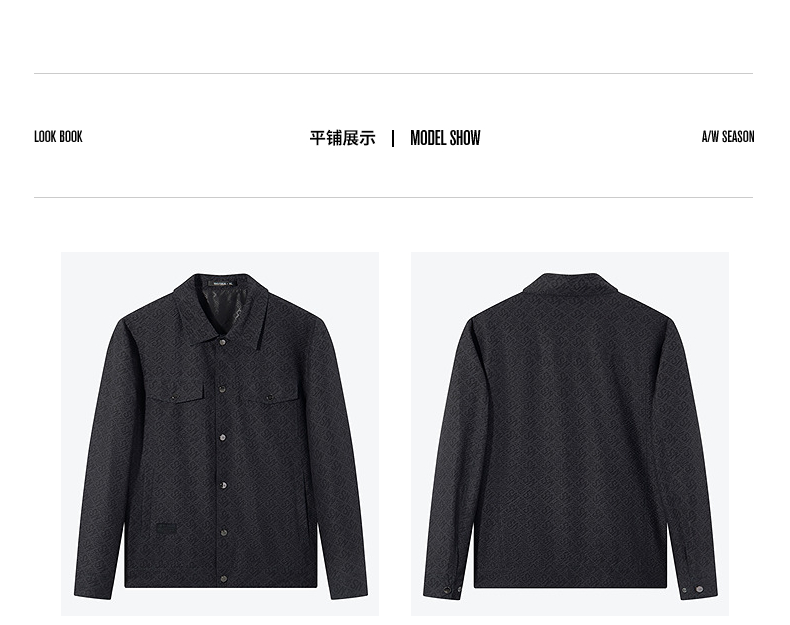The width and height of the screenshot is (790, 625).
Task: Click the right cuff buttons on back view
Action: point(692,589)
